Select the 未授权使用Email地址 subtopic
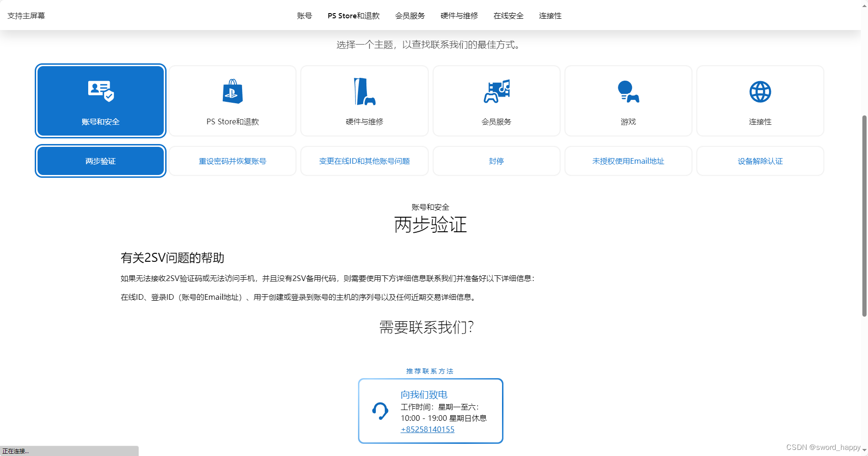The image size is (868, 456). (x=628, y=161)
